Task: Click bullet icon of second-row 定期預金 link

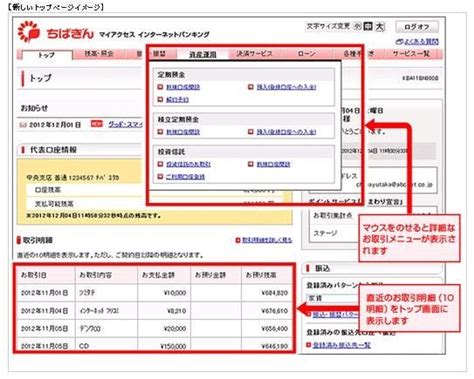Action: pyautogui.click(x=160, y=99)
